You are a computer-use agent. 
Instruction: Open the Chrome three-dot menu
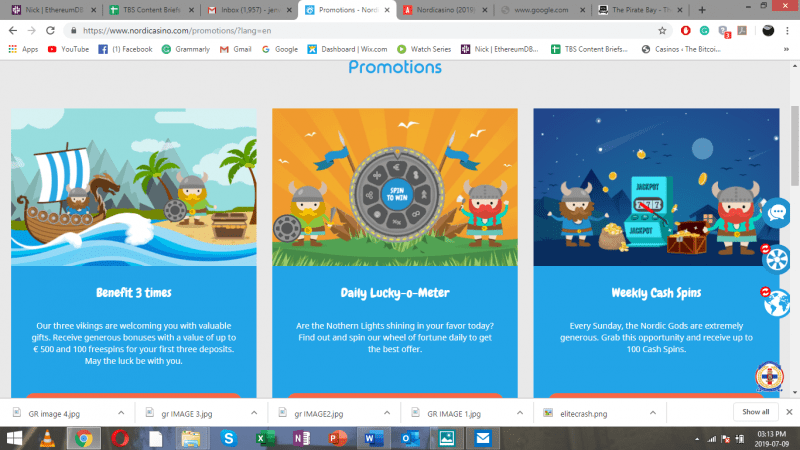[x=787, y=31]
